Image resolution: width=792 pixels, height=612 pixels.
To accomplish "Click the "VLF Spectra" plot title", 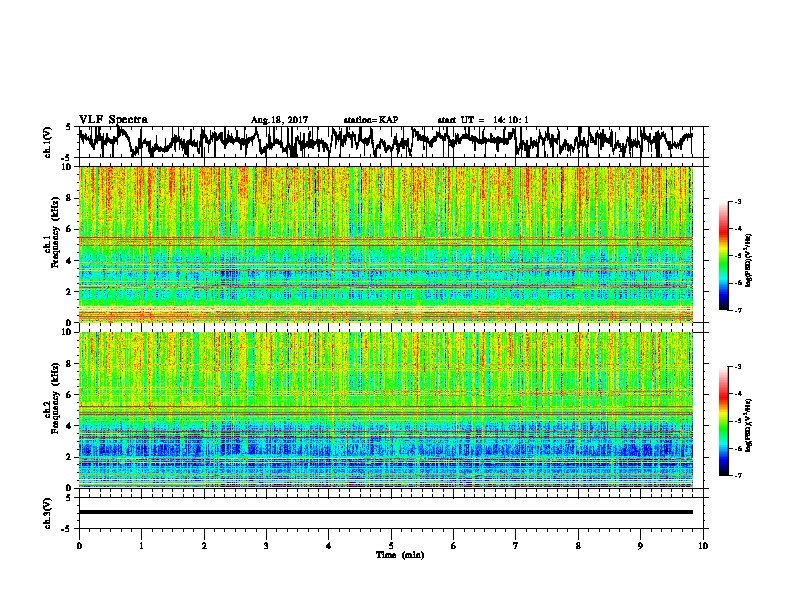I will pos(113,120).
